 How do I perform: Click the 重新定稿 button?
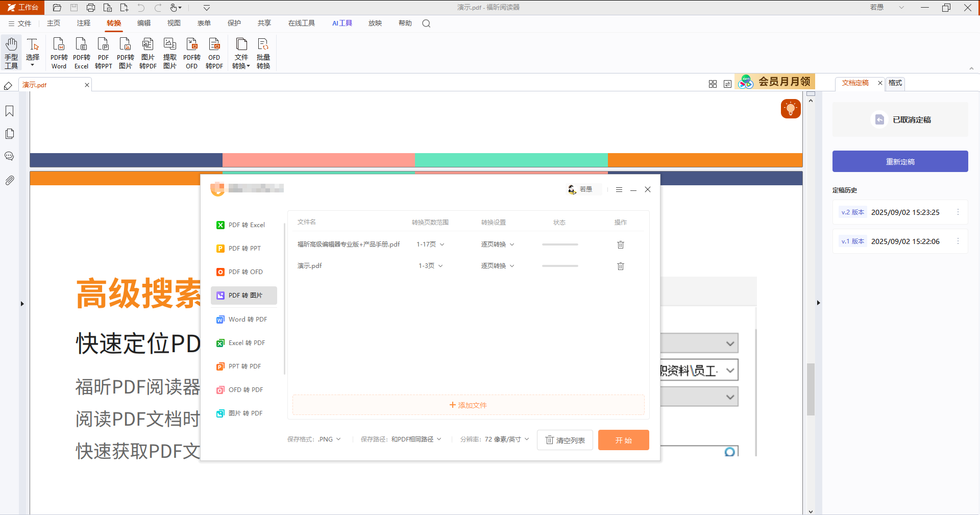tap(900, 161)
